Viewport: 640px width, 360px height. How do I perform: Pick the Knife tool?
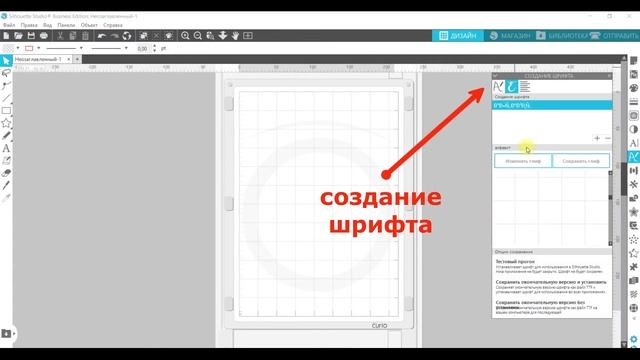pyautogui.click(x=6, y=185)
